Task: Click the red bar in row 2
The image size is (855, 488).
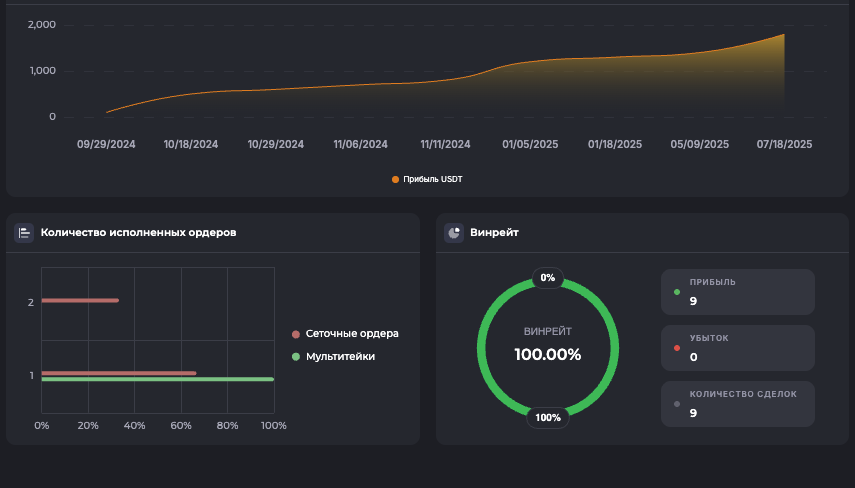Action: point(80,300)
